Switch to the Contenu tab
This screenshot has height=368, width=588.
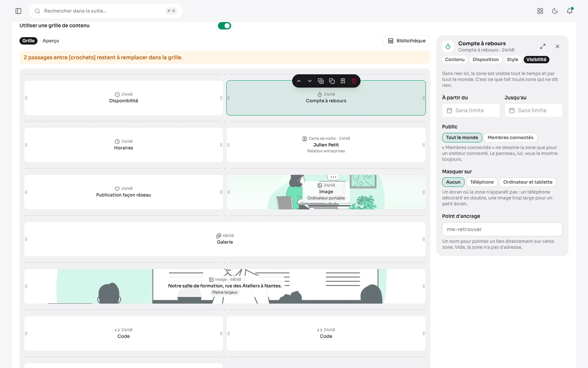[455, 60]
